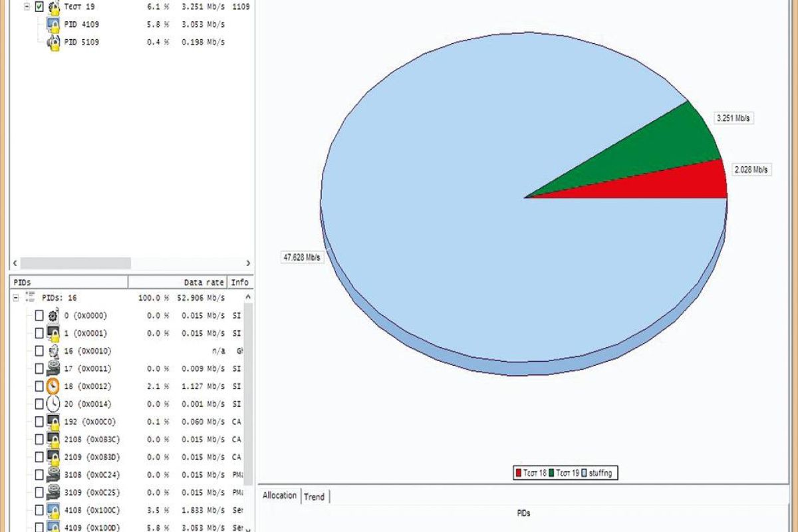The width and height of the screenshot is (798, 532).
Task: Click the white clock icon for PID 20
Action: (x=54, y=404)
